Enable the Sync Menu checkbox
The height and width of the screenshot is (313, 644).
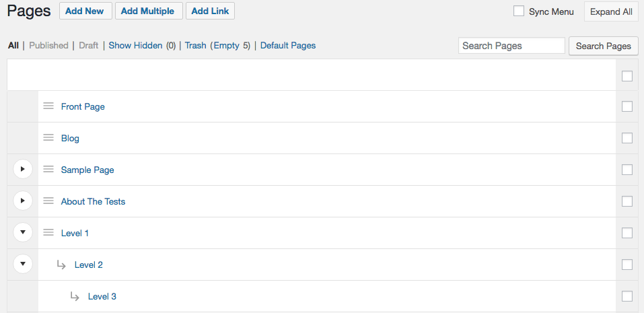click(x=519, y=11)
